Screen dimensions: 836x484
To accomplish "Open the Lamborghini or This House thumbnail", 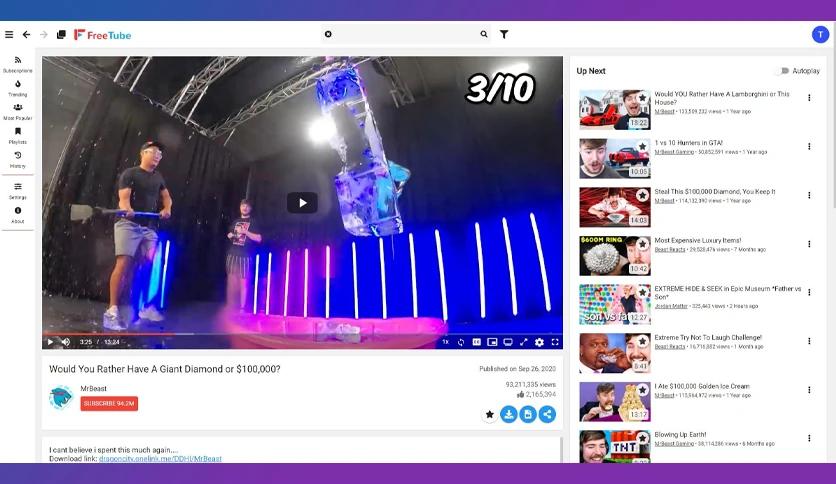I will pyautogui.click(x=615, y=109).
